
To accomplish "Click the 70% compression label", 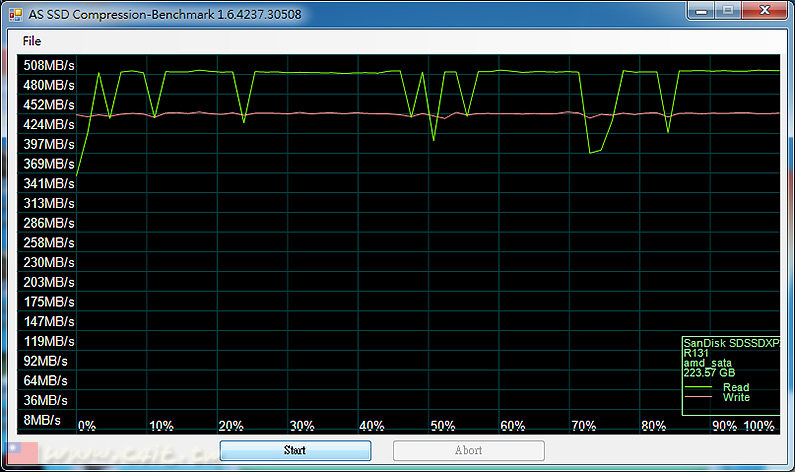I will point(584,426).
